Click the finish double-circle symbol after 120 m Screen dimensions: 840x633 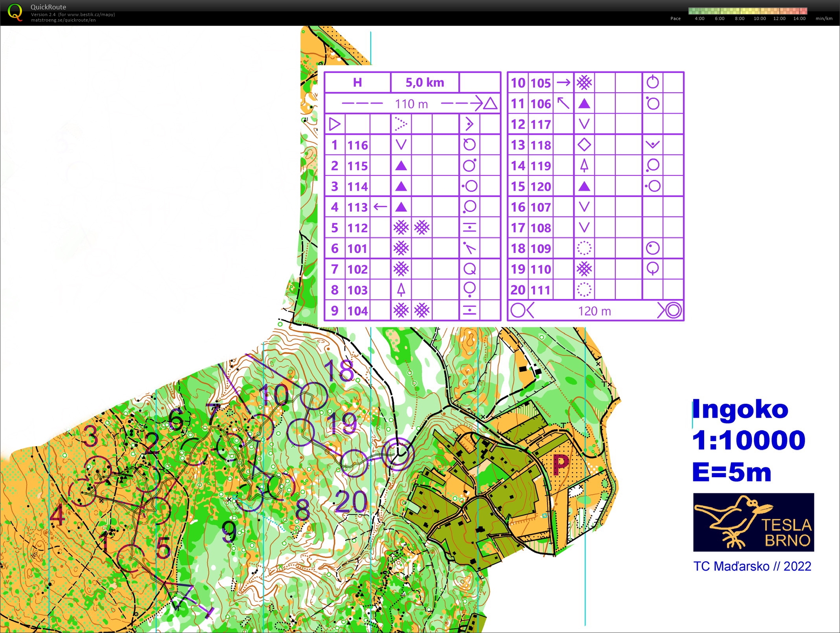(673, 310)
